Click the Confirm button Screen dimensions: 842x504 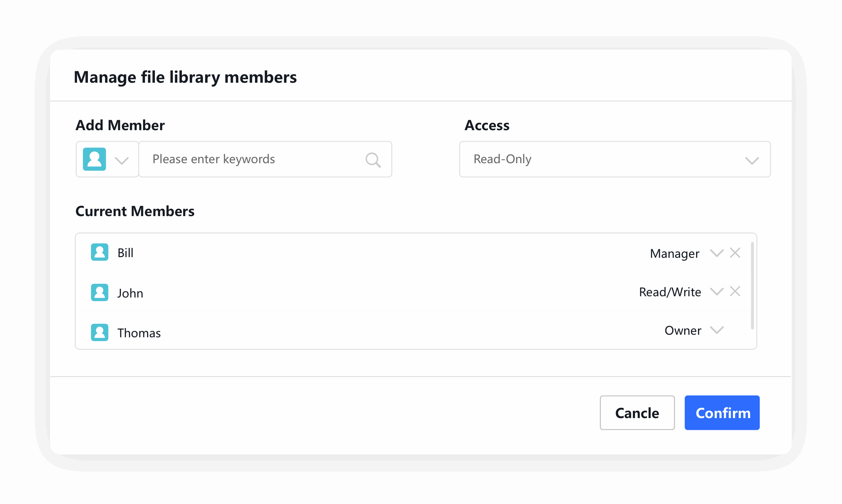click(722, 413)
